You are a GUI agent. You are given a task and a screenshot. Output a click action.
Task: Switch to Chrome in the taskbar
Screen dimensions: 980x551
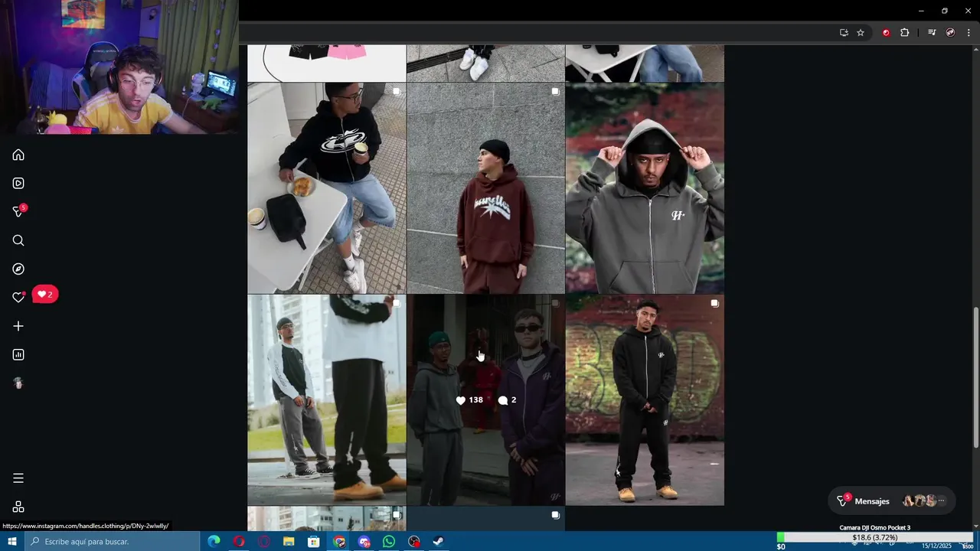(339, 542)
